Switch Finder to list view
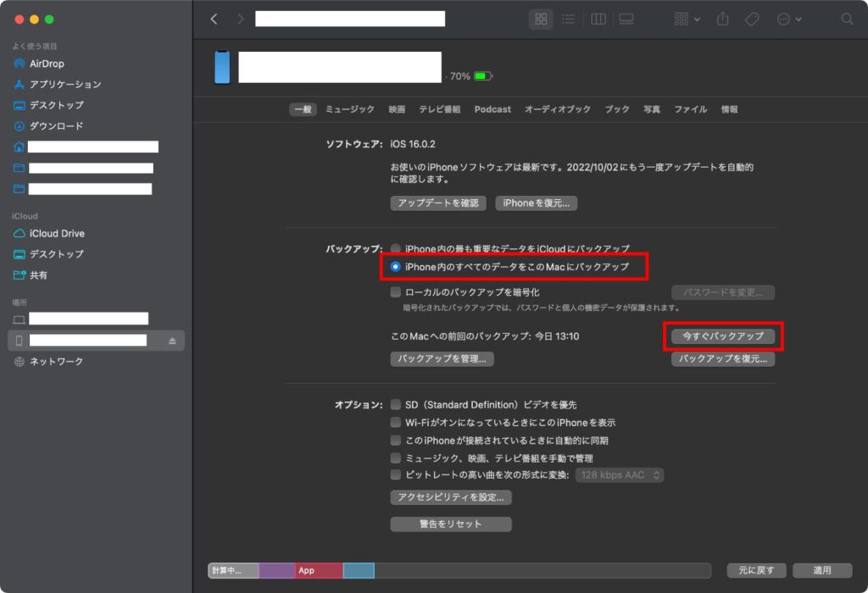 pyautogui.click(x=568, y=19)
